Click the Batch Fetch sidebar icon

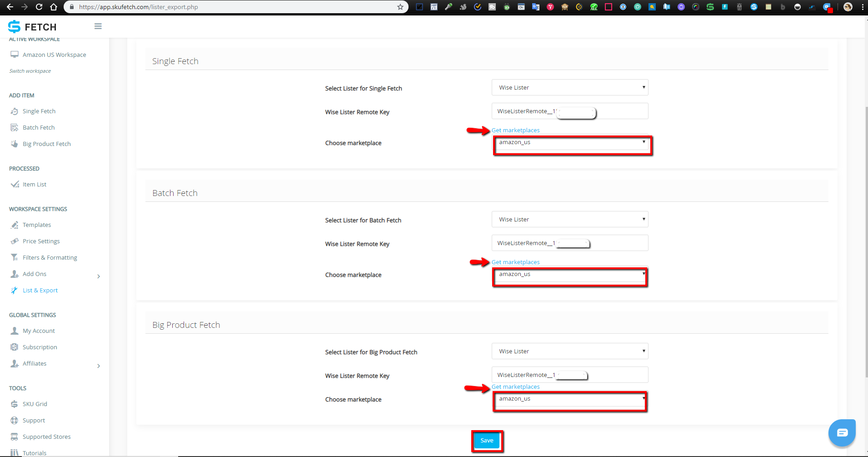[15, 128]
